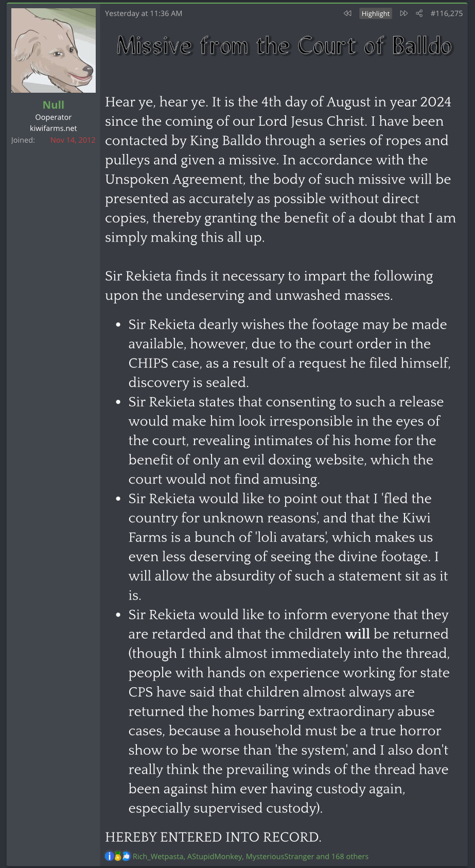Click the bold word 'will' in the post
The width and height of the screenshot is (475, 868).
point(357,634)
